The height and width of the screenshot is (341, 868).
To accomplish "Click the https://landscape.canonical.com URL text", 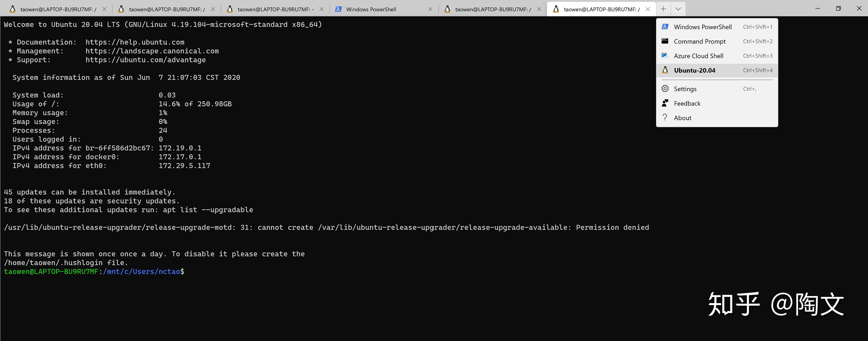I will point(152,51).
